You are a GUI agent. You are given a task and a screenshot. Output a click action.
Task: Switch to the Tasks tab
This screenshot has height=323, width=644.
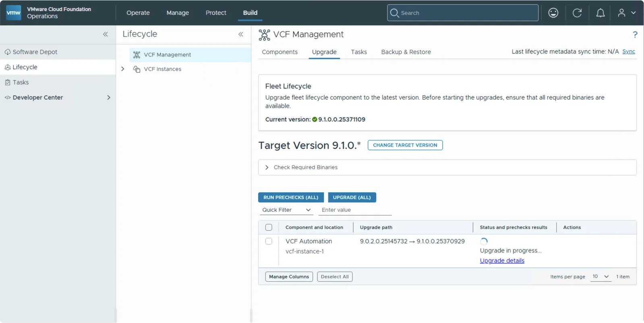point(359,52)
